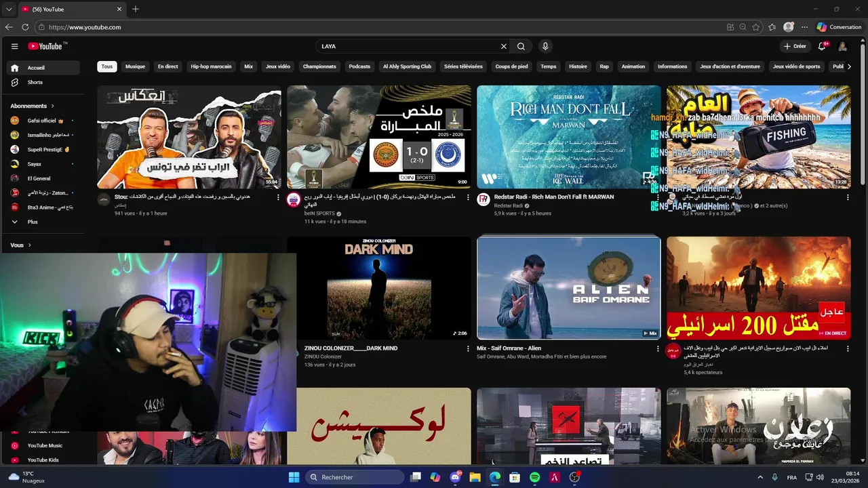Viewport: 868px width, 488px height.
Task: Open Discord from the taskbar
Action: click(x=455, y=477)
